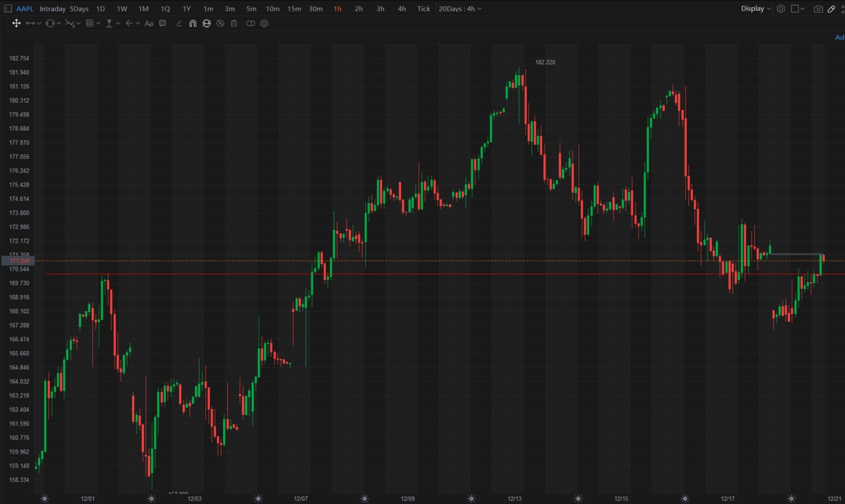Screen dimensions: 845x504
Task: Switch to the 1D timeframe
Action: (101, 9)
